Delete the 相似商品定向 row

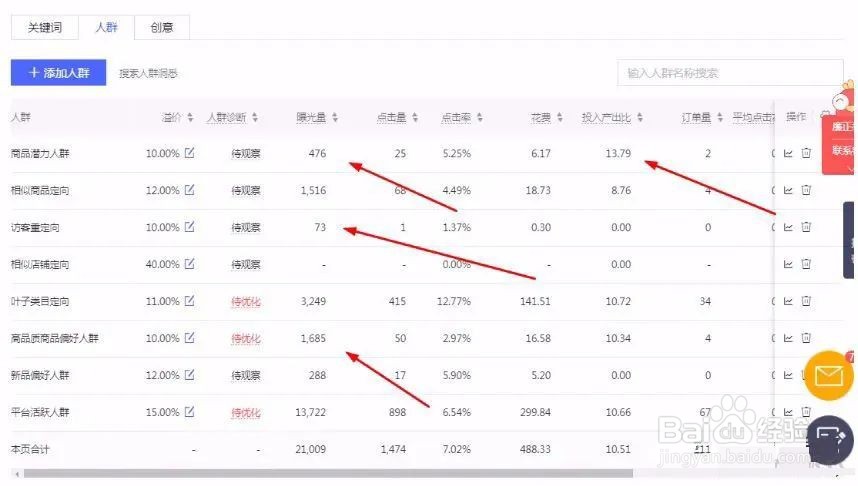click(x=806, y=190)
